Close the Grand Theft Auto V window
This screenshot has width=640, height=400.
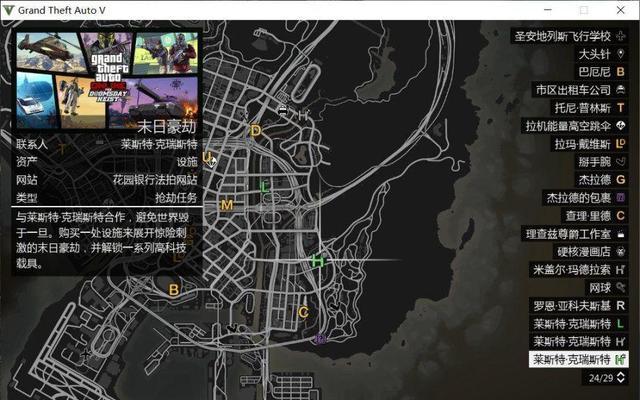tap(620, 10)
